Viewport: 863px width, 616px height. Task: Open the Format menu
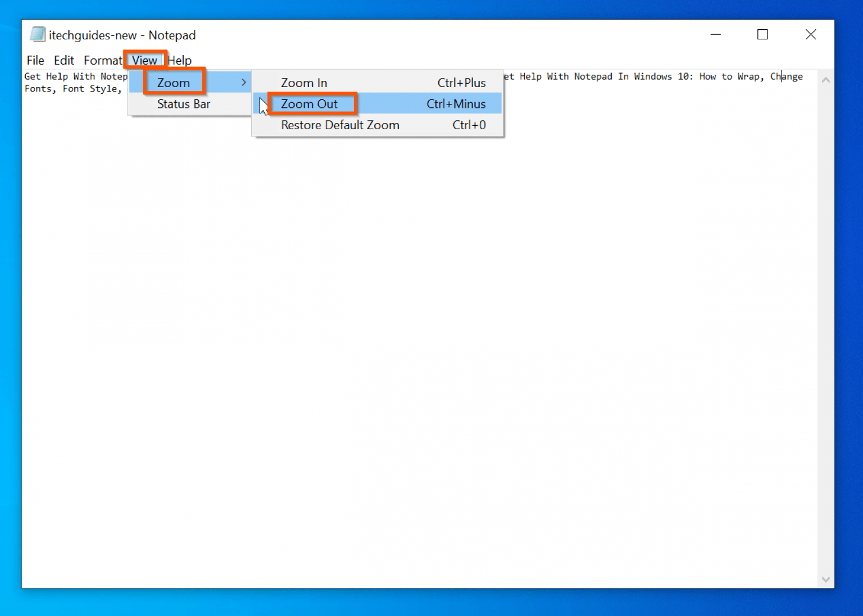(102, 60)
